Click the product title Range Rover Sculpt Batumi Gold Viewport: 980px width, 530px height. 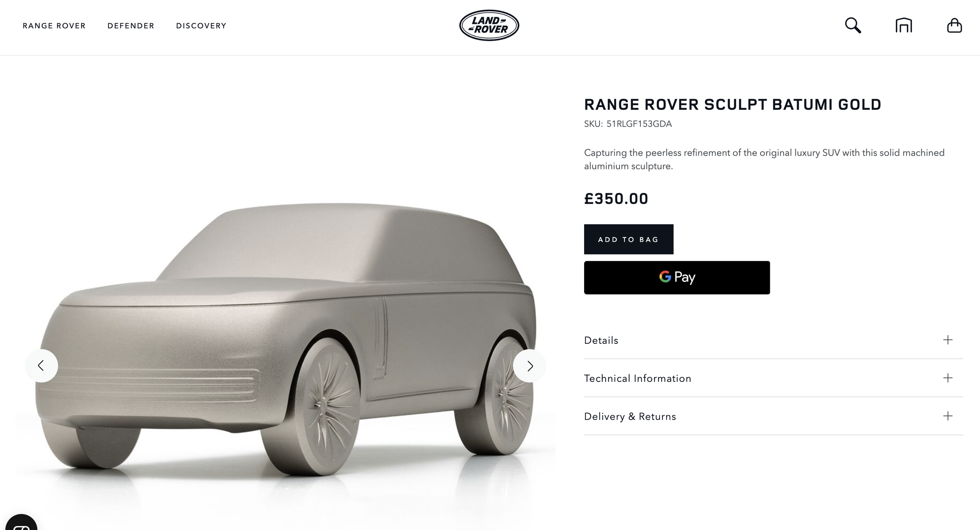pyautogui.click(x=732, y=105)
